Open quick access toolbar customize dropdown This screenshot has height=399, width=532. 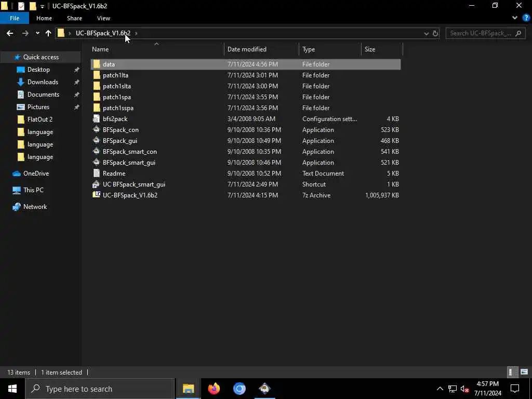tap(42, 6)
